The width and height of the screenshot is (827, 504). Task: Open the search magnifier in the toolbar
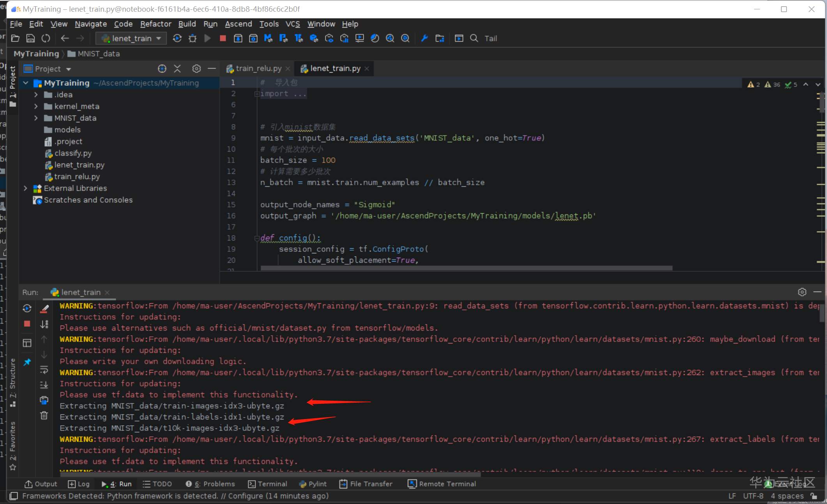coord(474,38)
